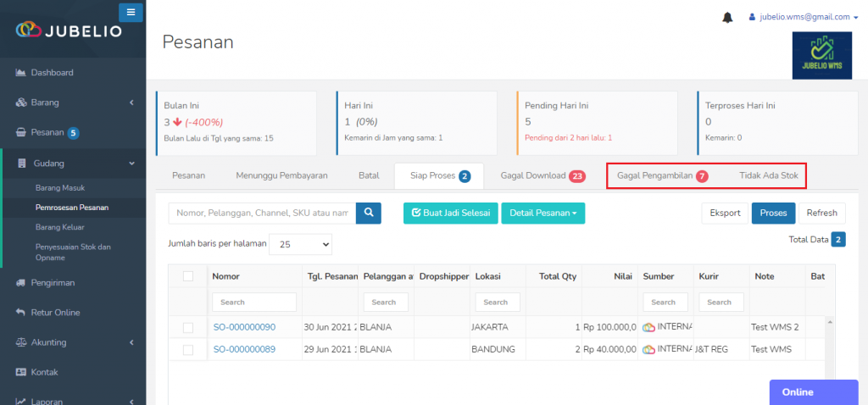
Task: Click the blue Proses button
Action: point(773,213)
